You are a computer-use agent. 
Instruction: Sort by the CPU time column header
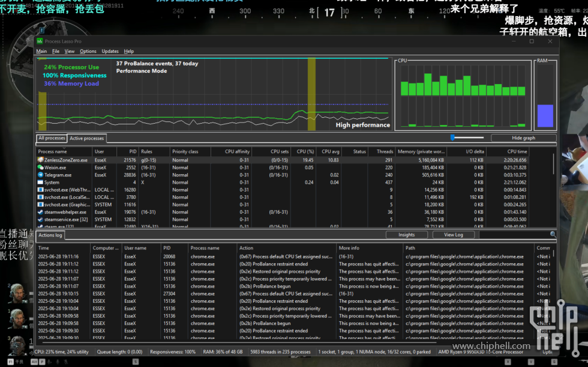click(x=508, y=151)
